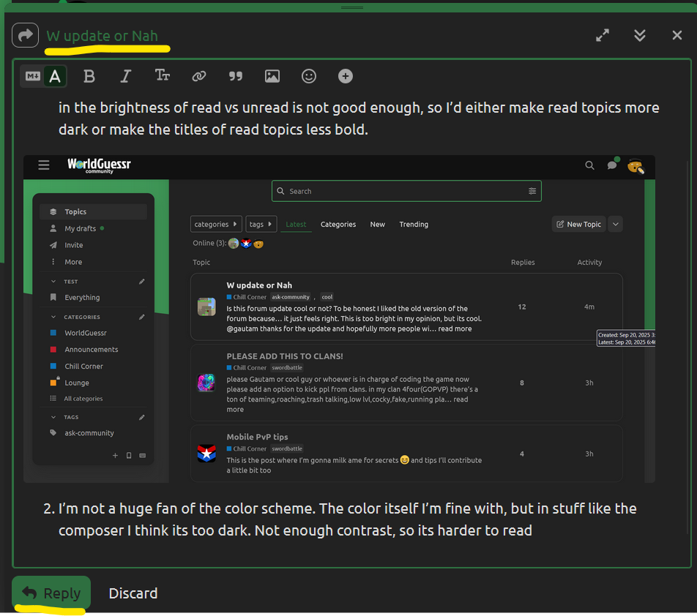Switch to the Categories tab

tap(338, 225)
